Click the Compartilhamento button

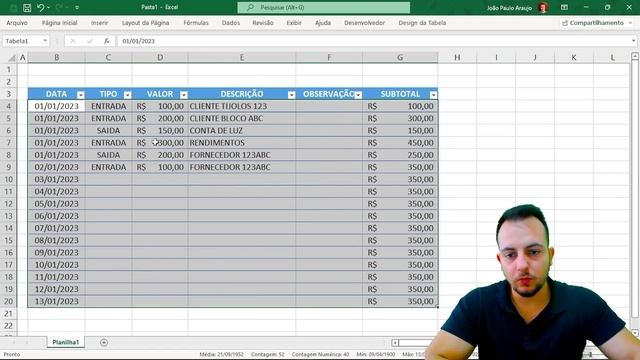click(x=597, y=23)
